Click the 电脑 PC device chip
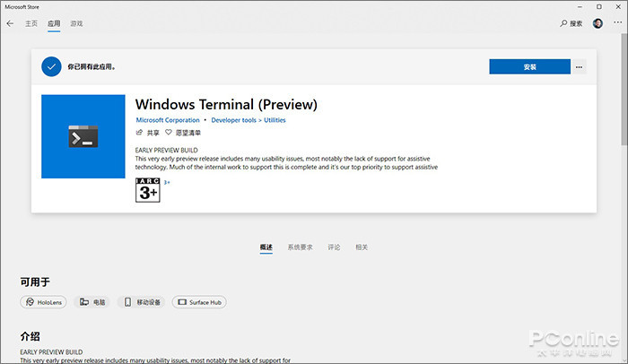This screenshot has height=364, width=628. (92, 302)
